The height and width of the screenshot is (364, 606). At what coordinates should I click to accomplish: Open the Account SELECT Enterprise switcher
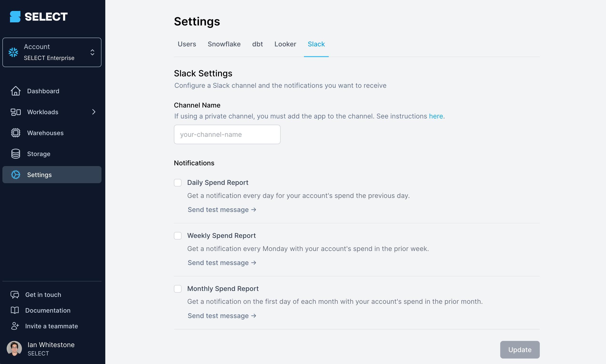[52, 52]
